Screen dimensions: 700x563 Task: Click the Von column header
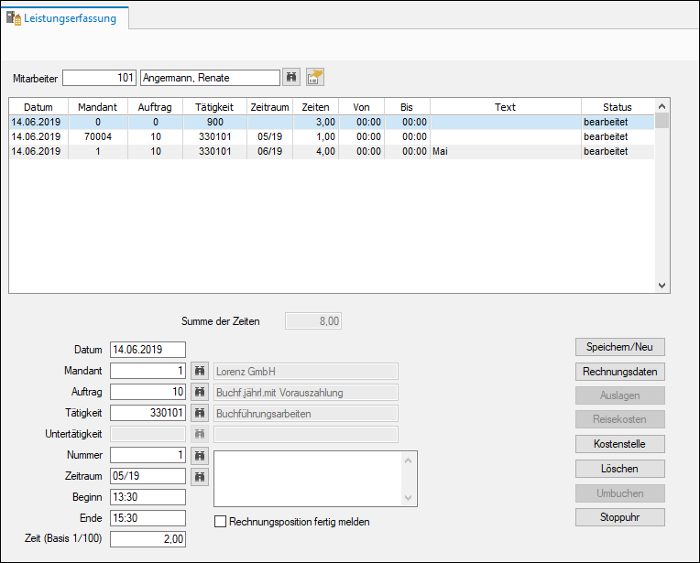tap(361, 107)
